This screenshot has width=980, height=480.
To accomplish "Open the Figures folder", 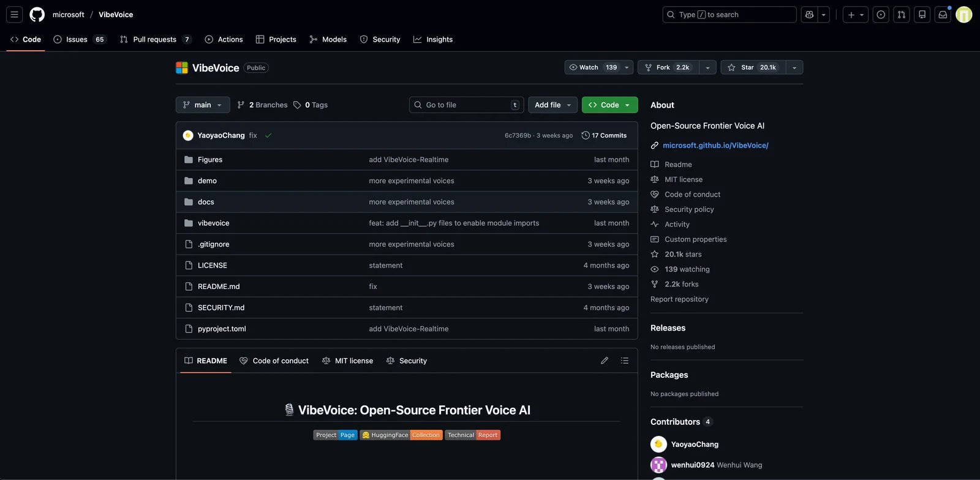I will [x=210, y=160].
